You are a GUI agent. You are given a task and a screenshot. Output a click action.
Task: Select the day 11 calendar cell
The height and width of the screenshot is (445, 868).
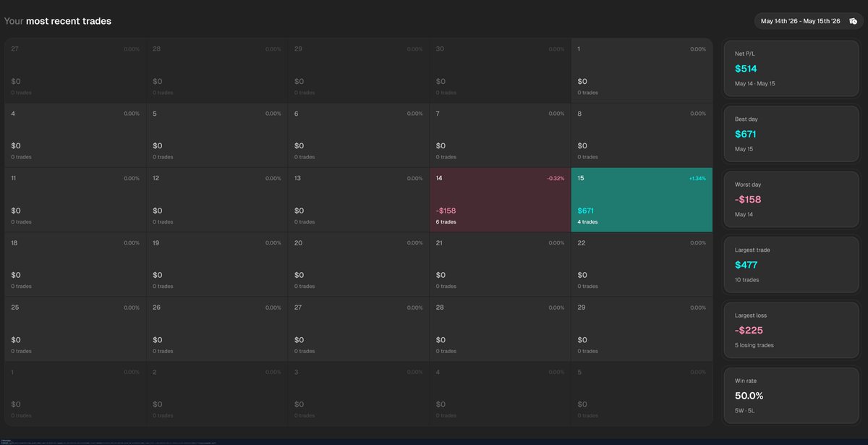[x=75, y=200]
